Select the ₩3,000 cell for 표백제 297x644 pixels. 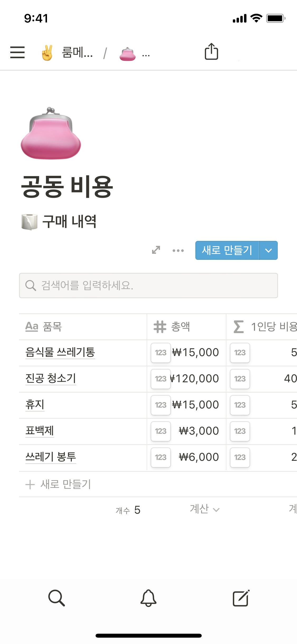[x=199, y=431]
